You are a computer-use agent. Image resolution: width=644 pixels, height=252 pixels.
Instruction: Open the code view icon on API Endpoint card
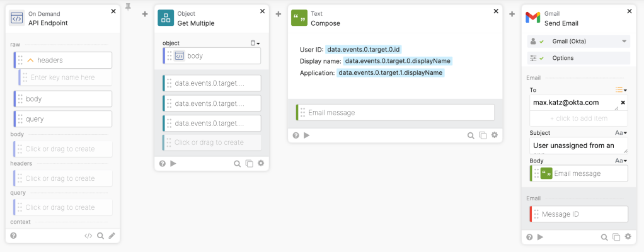point(88,236)
